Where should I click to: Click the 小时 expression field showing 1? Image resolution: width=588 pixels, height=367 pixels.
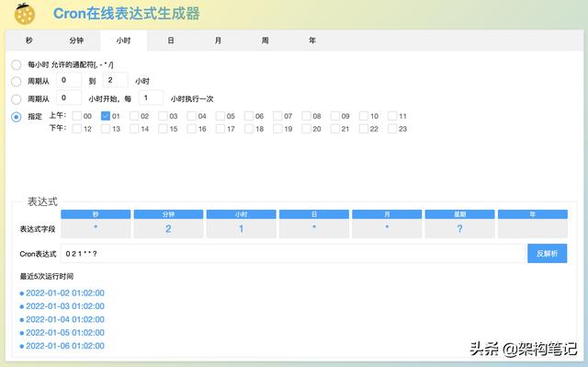(x=241, y=228)
